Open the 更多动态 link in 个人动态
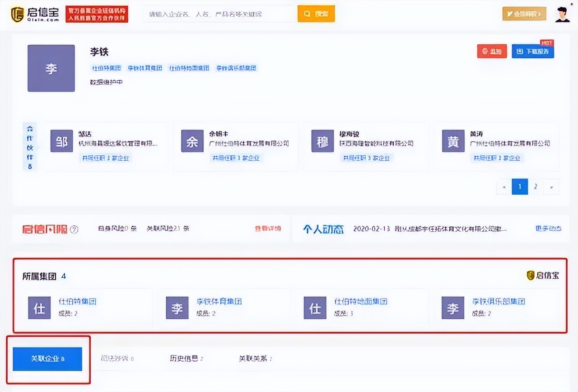 pyautogui.click(x=548, y=229)
